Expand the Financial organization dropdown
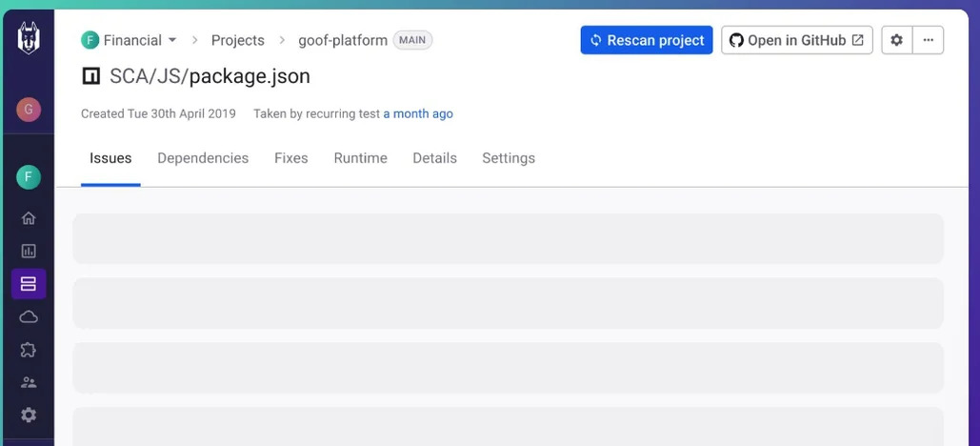The height and width of the screenshot is (446, 980). [129, 40]
